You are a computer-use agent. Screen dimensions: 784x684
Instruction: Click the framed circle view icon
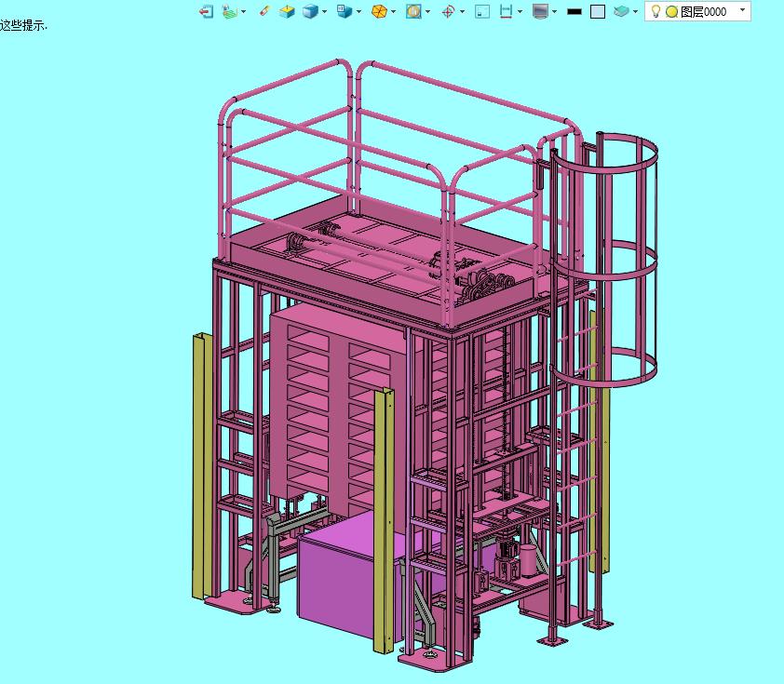413,11
